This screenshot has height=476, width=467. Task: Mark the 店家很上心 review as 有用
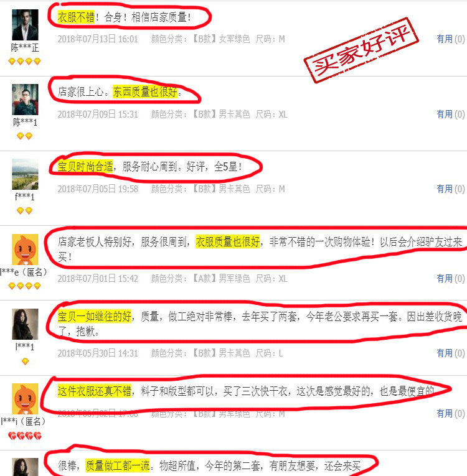[451, 114]
